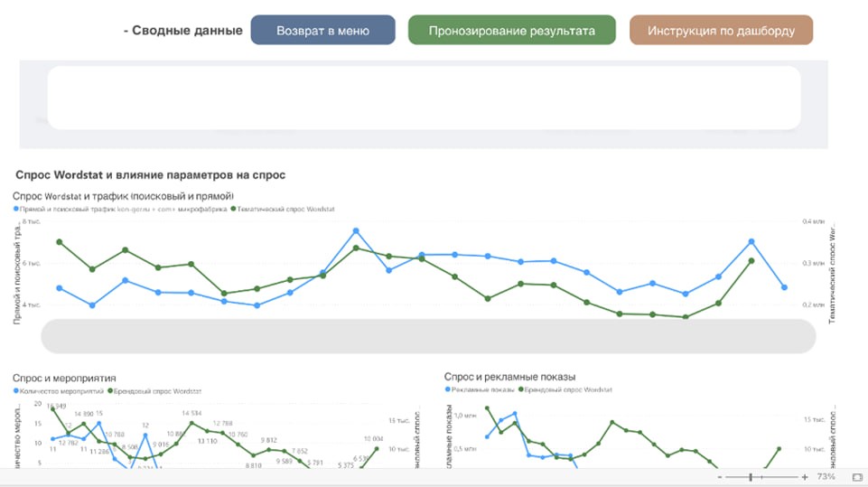Toggle 'Брендовый спрос Wordstat' legend in events chart

tap(154, 391)
